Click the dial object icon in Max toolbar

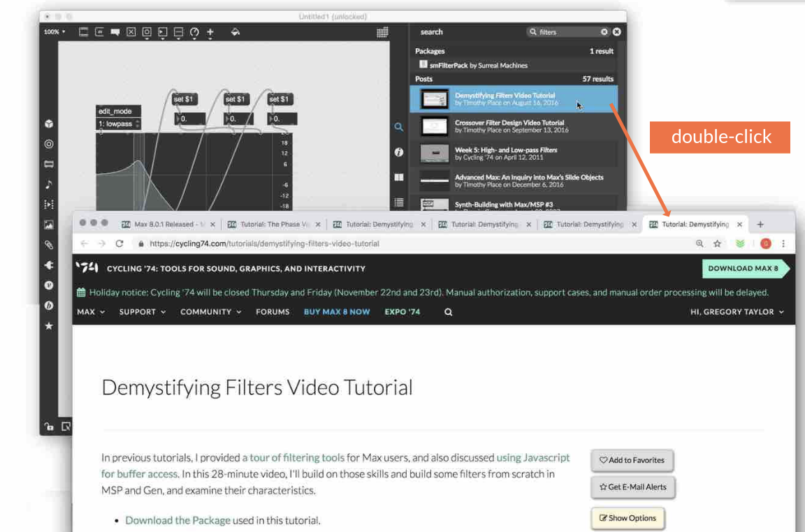point(194,32)
